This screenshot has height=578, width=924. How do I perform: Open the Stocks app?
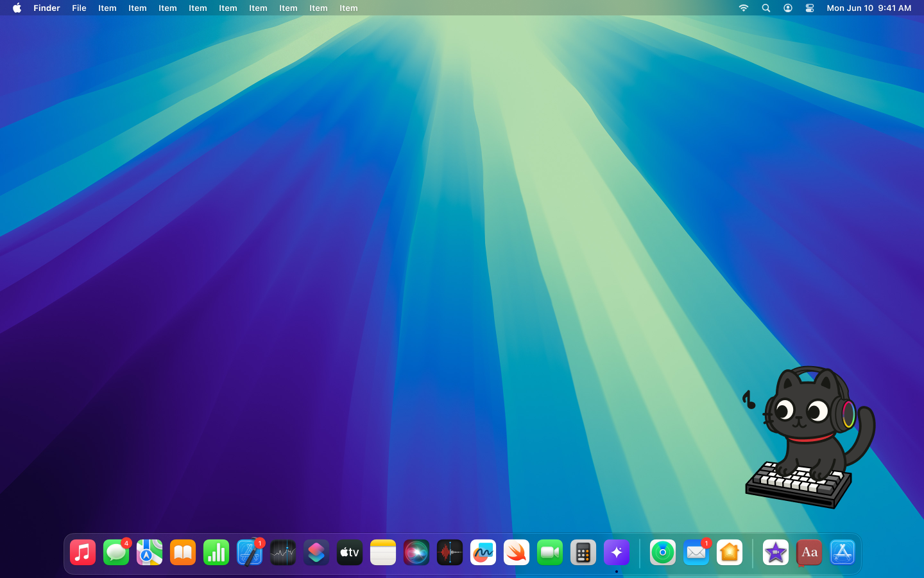(x=283, y=552)
